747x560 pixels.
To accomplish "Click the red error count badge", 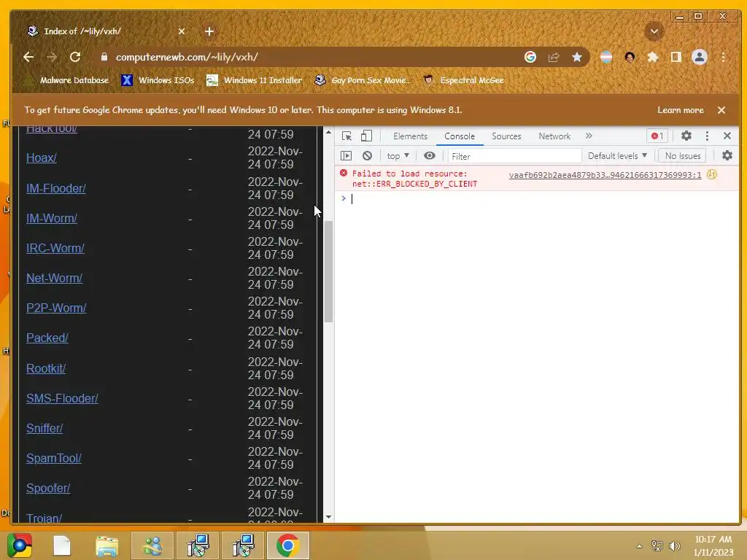I will (657, 136).
